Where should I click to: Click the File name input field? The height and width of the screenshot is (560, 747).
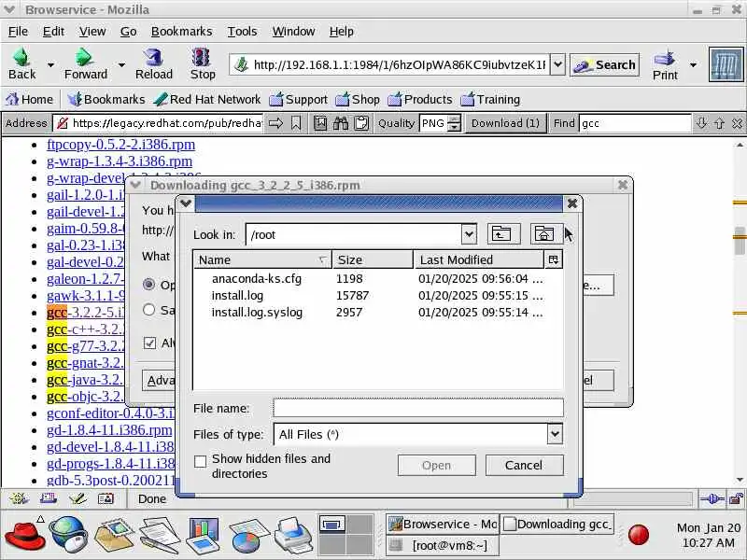418,408
